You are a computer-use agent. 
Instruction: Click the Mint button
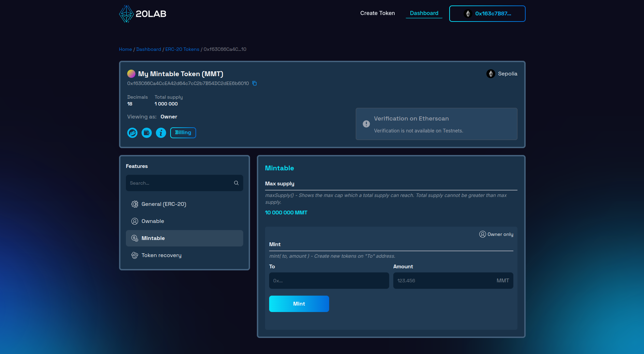click(299, 304)
